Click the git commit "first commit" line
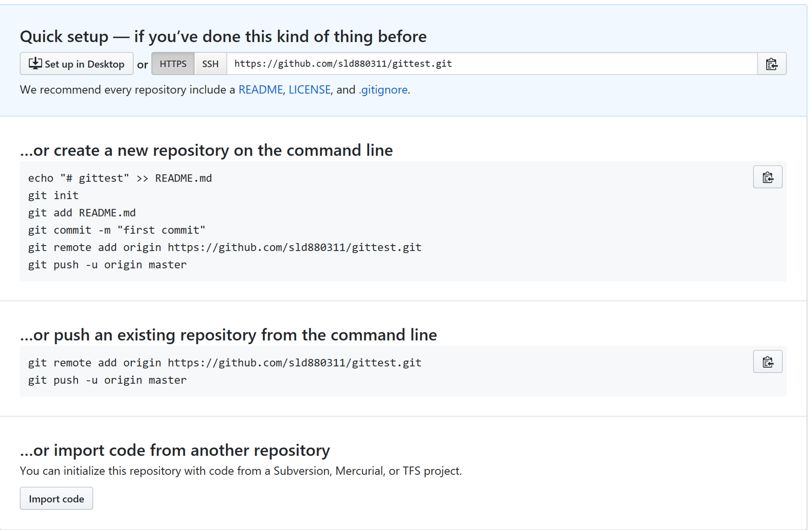 (117, 230)
